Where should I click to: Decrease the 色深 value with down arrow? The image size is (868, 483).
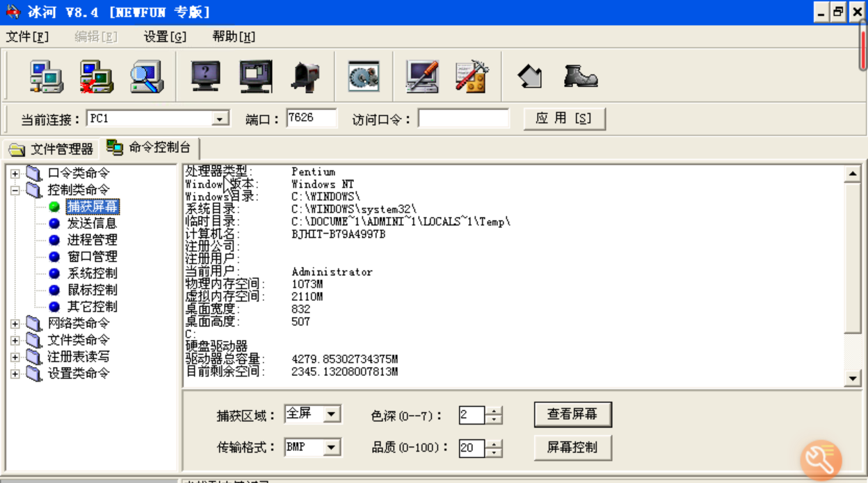(494, 420)
